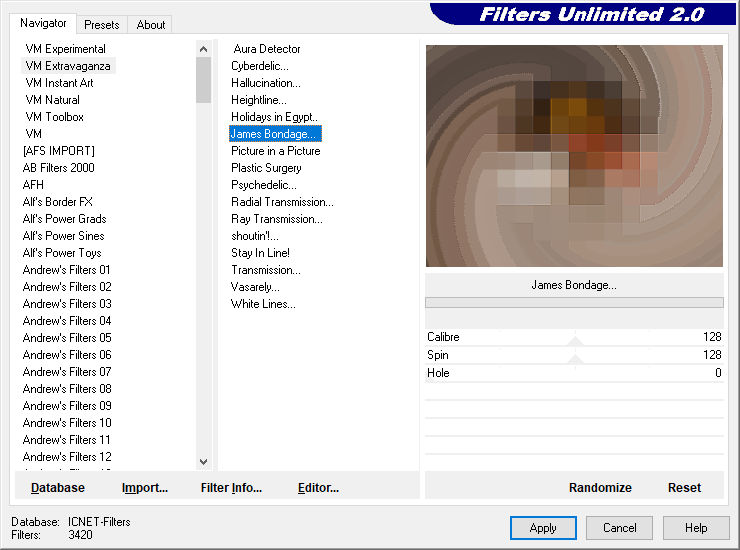Select Alf's Power Grads category
The height and width of the screenshot is (550, 740).
coord(65,219)
